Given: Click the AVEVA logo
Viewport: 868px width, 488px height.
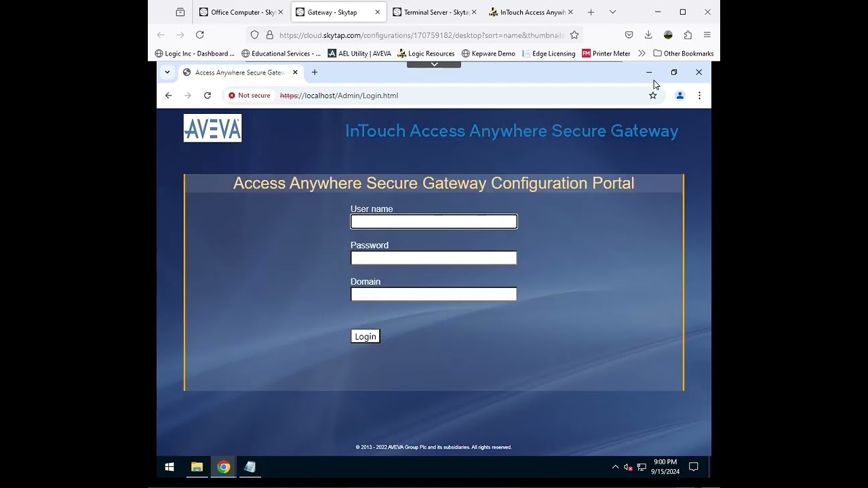Looking at the screenshot, I should point(212,128).
